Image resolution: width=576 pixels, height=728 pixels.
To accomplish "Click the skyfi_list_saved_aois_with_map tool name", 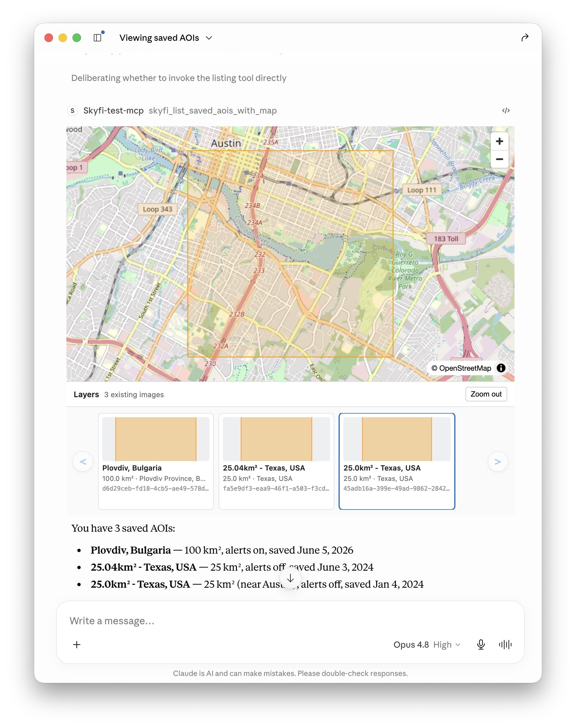I will [x=212, y=110].
